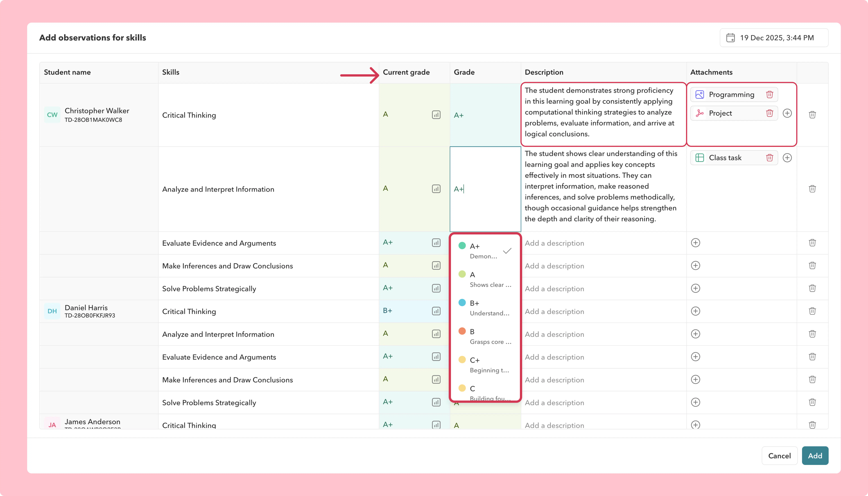The width and height of the screenshot is (868, 496).
Task: Remove the Class task attachment
Action: [770, 158]
